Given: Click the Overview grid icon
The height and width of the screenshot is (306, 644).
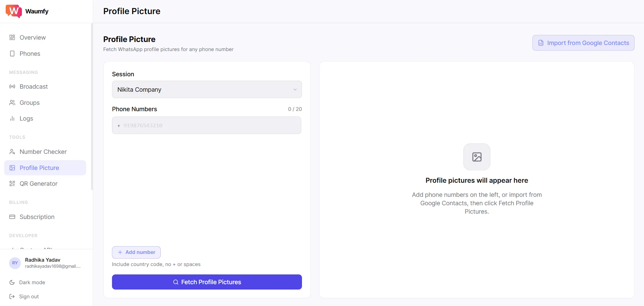Looking at the screenshot, I should pyautogui.click(x=12, y=38).
